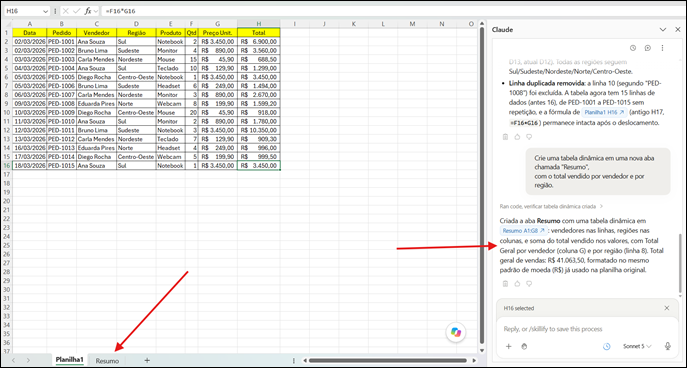
Task: Click the cancel X in formula bar
Action: pyautogui.click(x=65, y=11)
